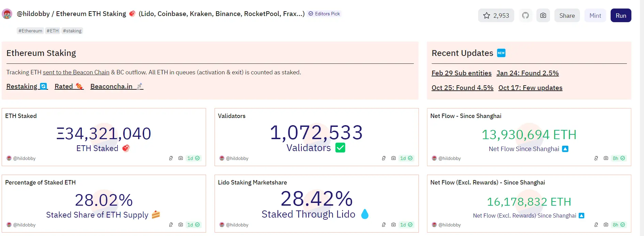This screenshot has height=236, width=644.
Task: Filter by the #staking tag
Action: tap(72, 31)
